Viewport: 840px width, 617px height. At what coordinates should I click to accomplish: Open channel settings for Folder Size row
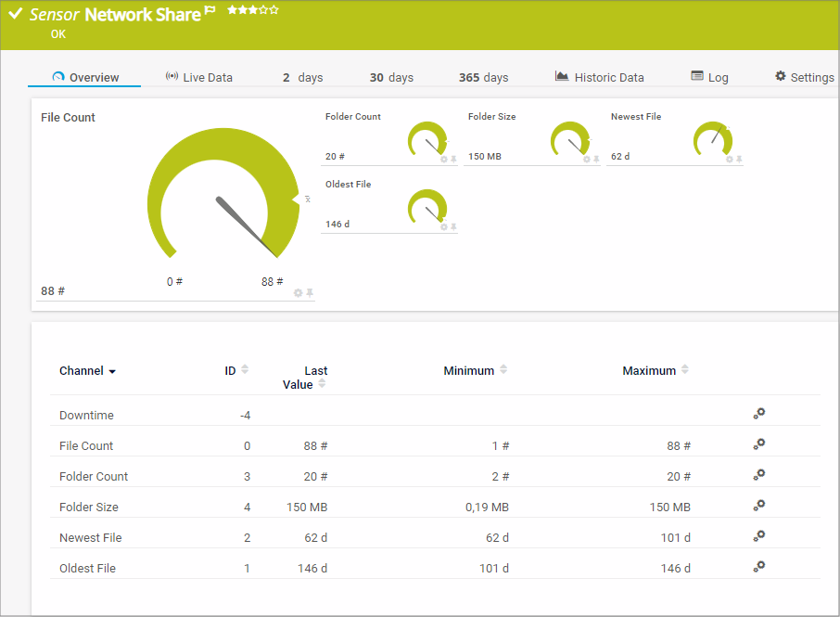tap(758, 506)
